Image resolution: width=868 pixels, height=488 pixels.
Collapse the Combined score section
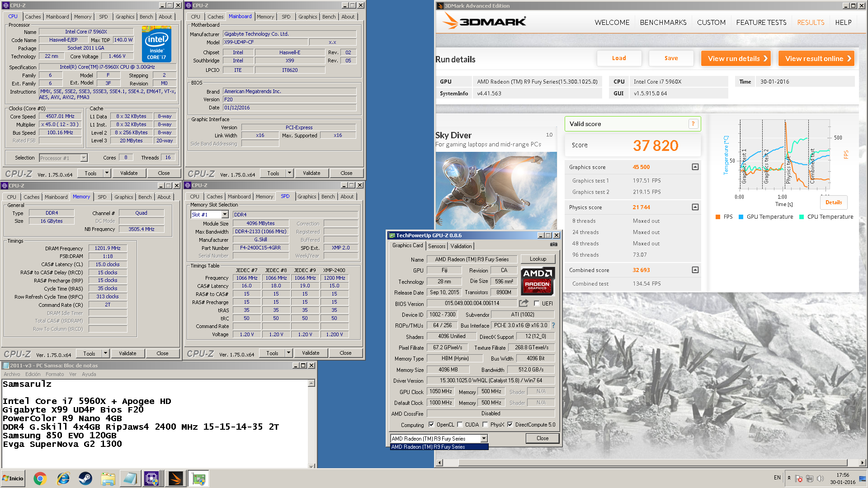pyautogui.click(x=695, y=270)
